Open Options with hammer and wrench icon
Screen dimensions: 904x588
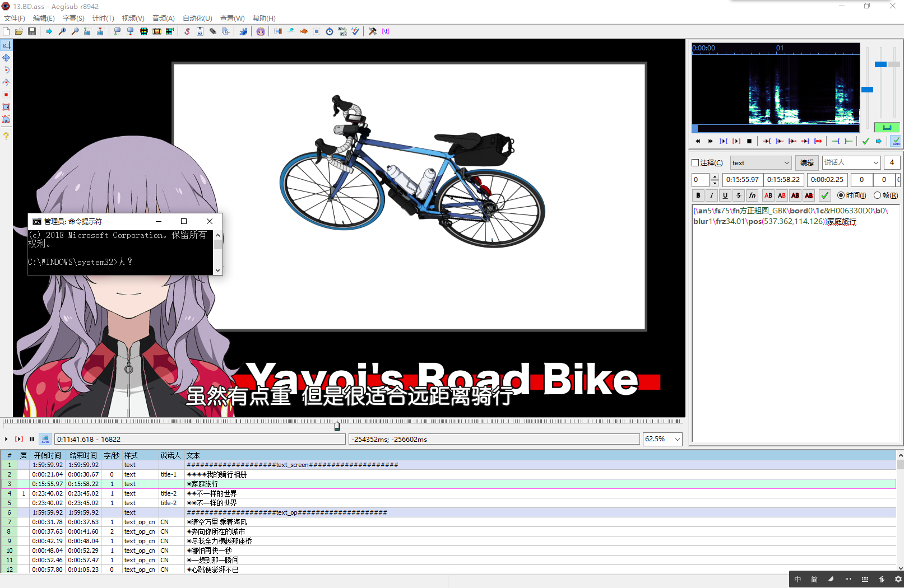point(373,31)
